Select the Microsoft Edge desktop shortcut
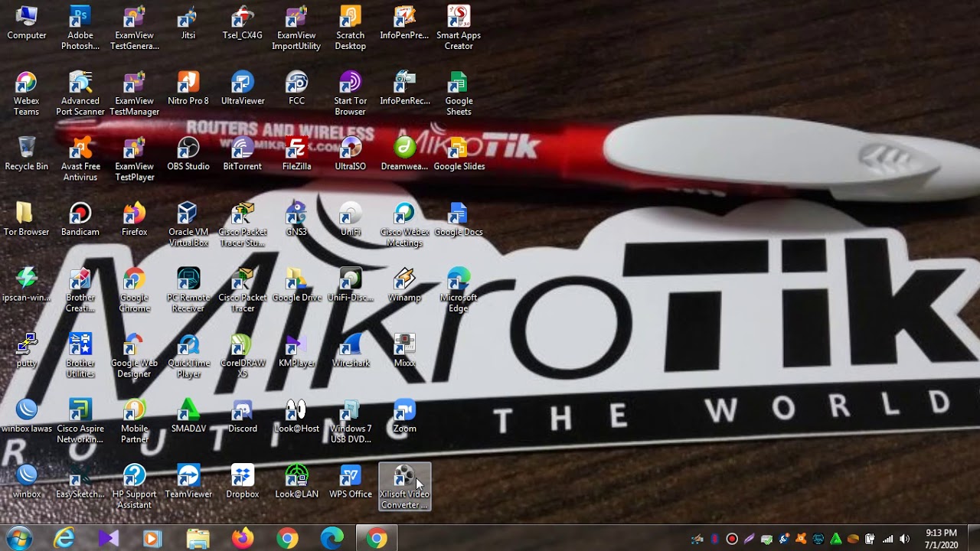Screen dimensions: 980x551 pos(459,289)
